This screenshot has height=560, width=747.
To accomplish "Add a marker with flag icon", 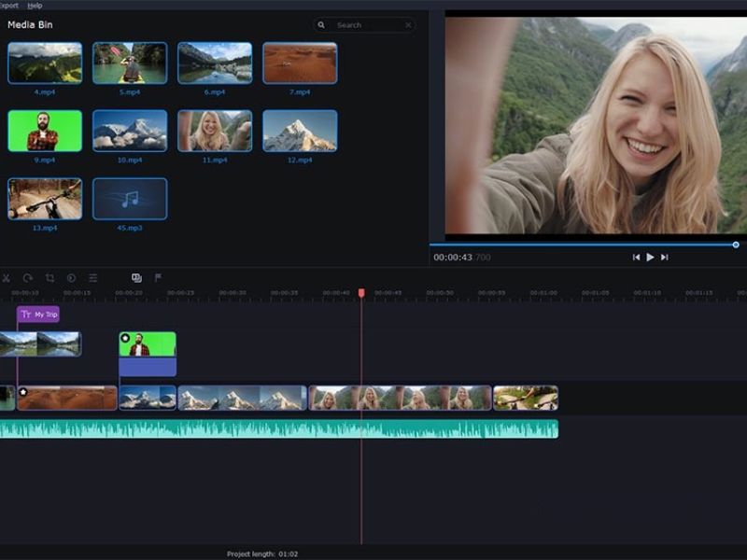I will [158, 278].
